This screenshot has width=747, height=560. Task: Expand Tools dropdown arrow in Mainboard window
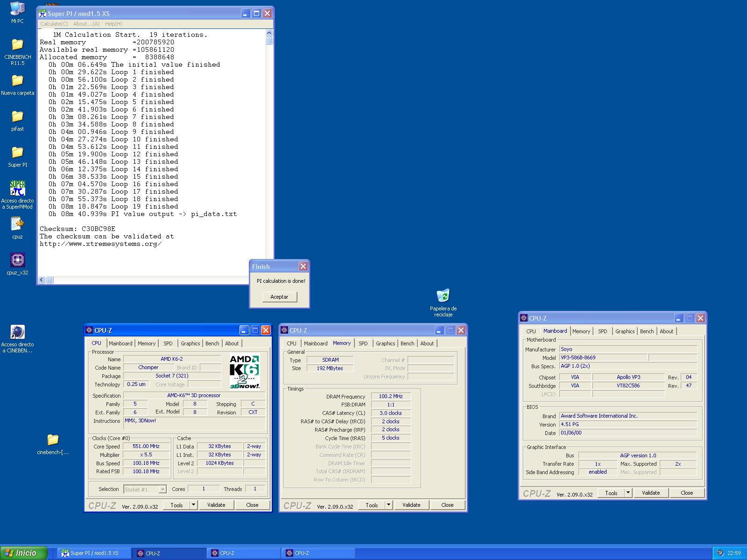click(628, 493)
